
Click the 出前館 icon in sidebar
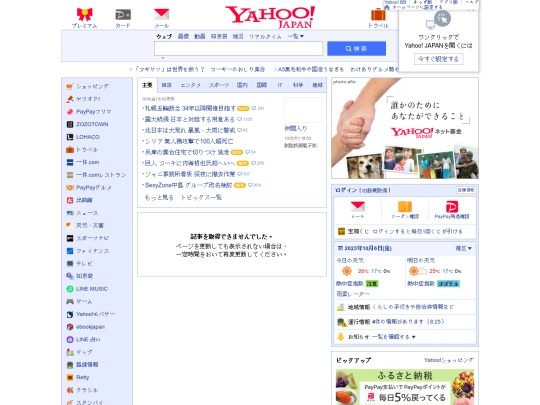click(x=70, y=200)
